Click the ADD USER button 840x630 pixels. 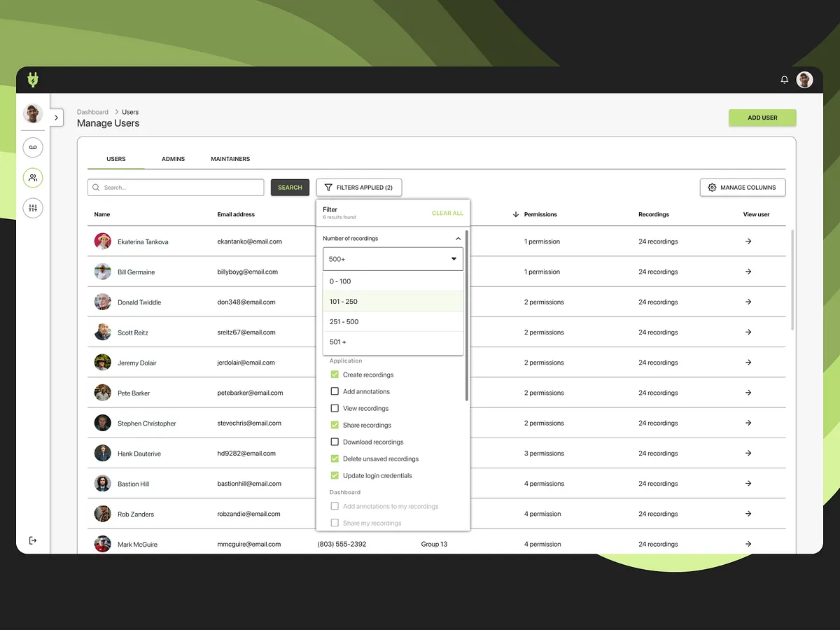tap(762, 118)
